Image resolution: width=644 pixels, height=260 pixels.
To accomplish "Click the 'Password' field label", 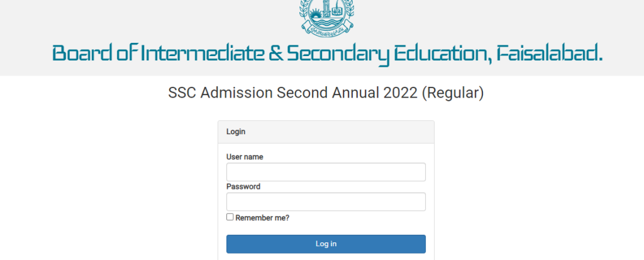I will (243, 186).
